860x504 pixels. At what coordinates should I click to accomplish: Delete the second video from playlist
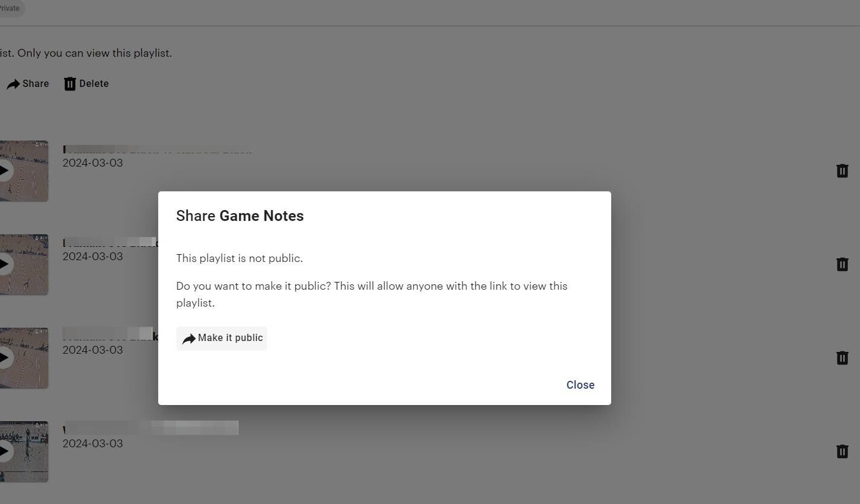pos(842,264)
